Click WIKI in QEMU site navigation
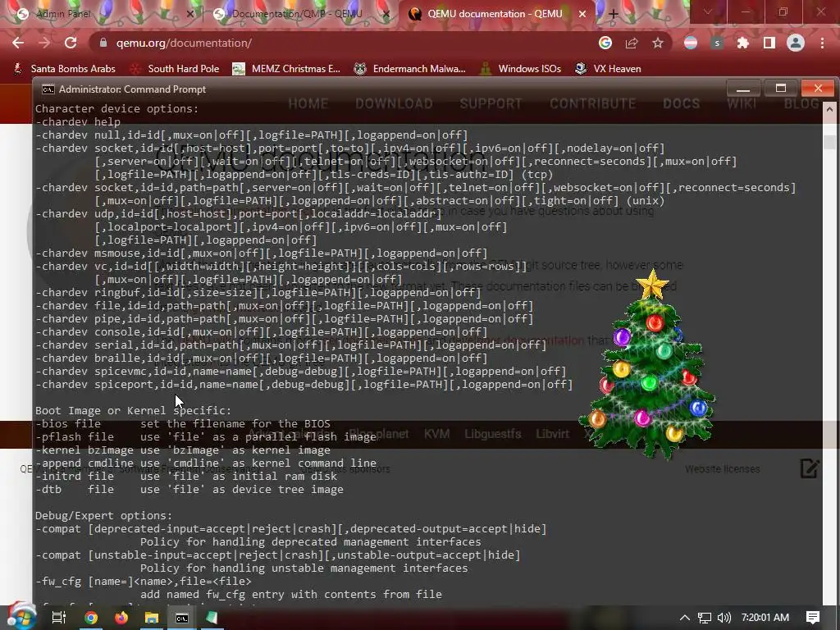The image size is (840, 630). [x=742, y=103]
